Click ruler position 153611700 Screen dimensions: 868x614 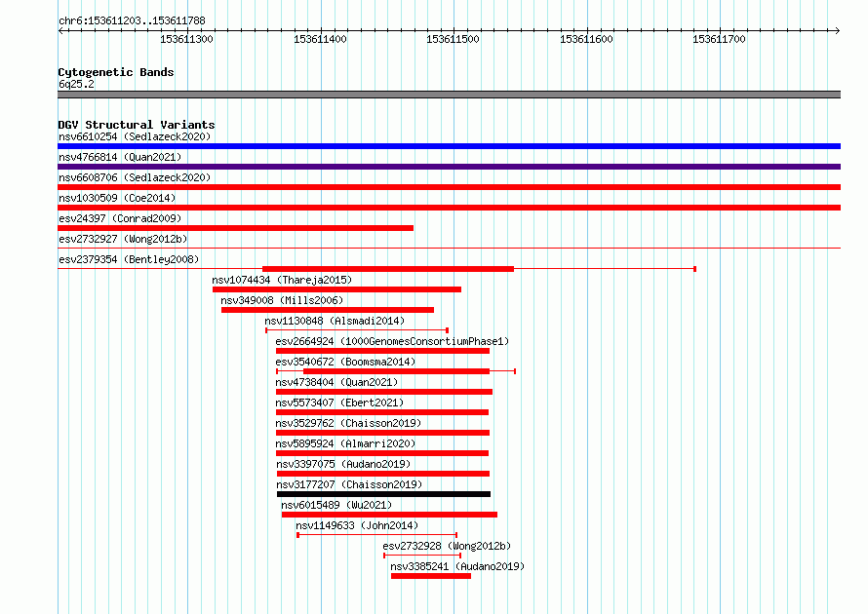point(719,39)
